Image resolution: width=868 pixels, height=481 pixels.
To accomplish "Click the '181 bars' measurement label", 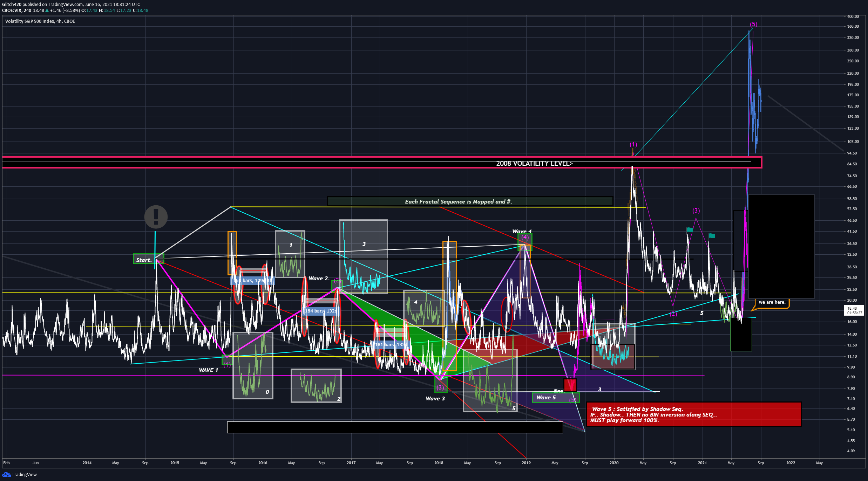I will (391, 345).
